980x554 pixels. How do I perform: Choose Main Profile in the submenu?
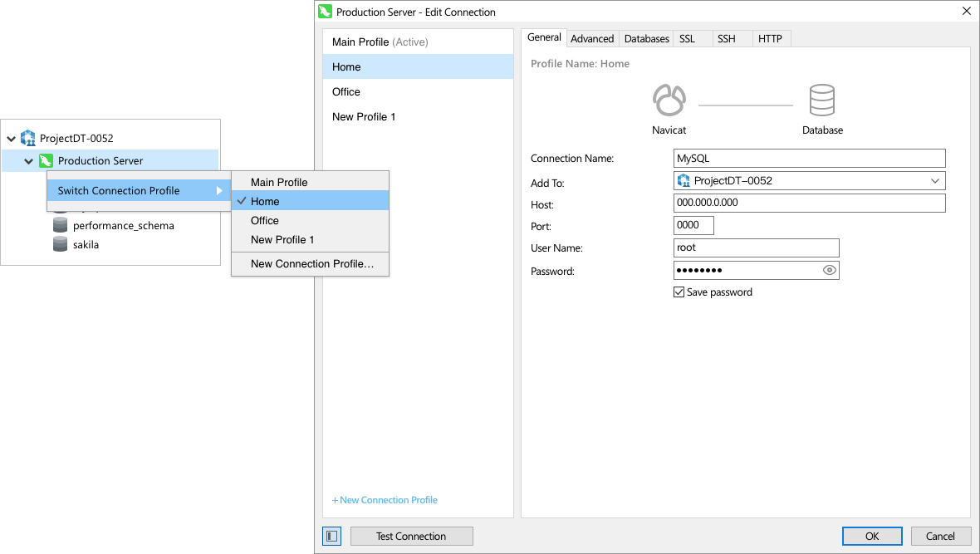(x=310, y=182)
